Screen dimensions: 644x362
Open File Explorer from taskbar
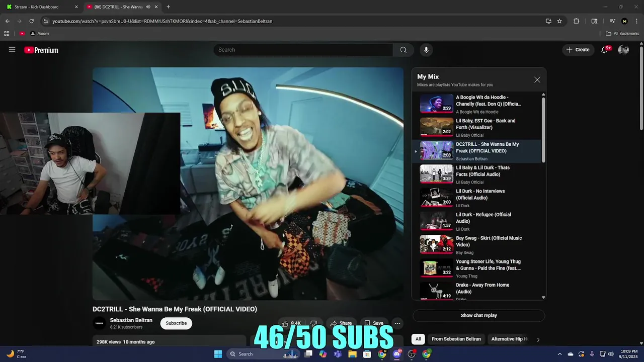pyautogui.click(x=353, y=354)
